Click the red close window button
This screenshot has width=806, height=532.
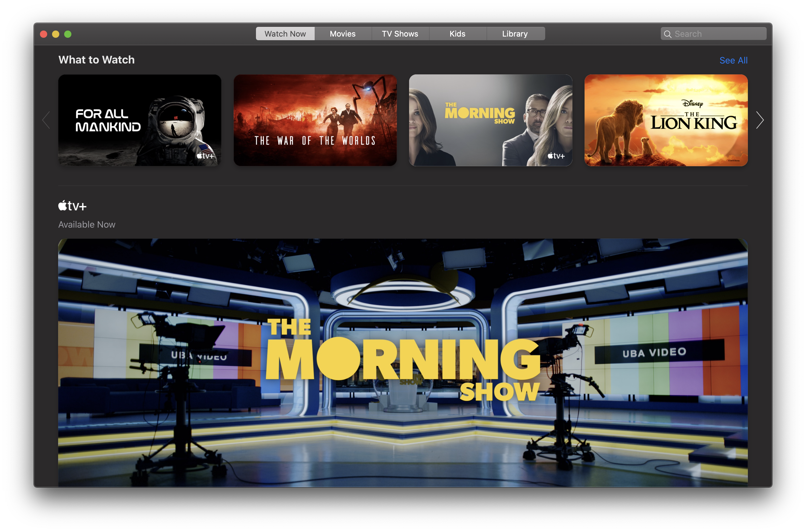pos(44,34)
